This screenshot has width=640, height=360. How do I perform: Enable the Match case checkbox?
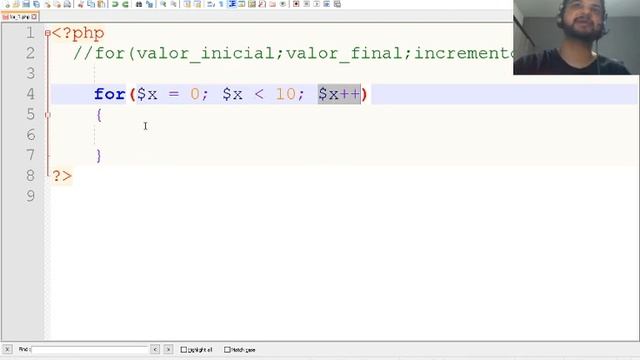click(227, 350)
